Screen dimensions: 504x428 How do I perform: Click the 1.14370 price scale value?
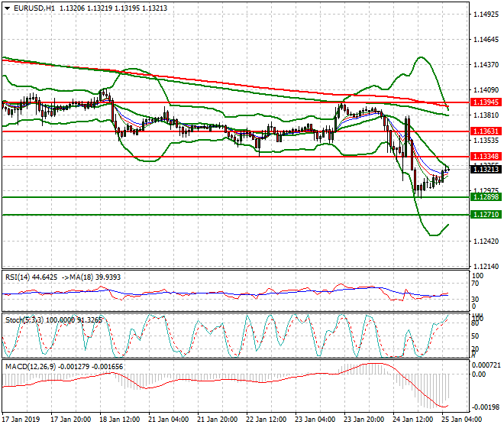[x=486, y=65]
